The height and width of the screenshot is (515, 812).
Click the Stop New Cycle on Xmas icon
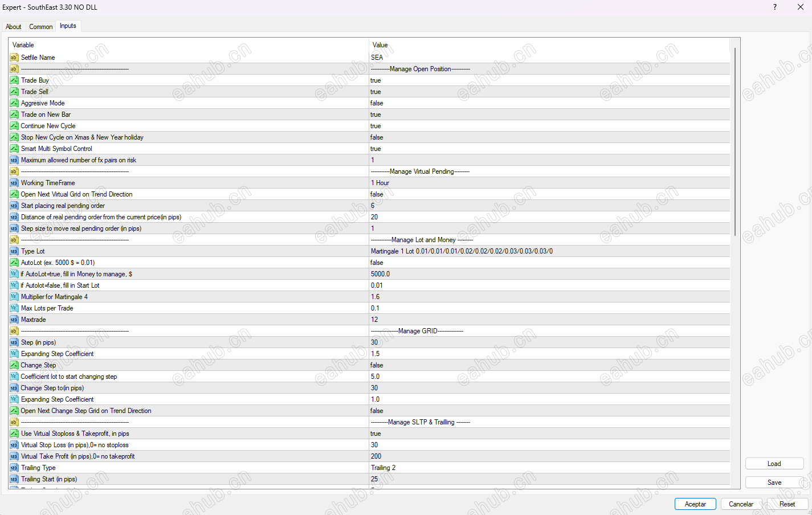point(14,137)
